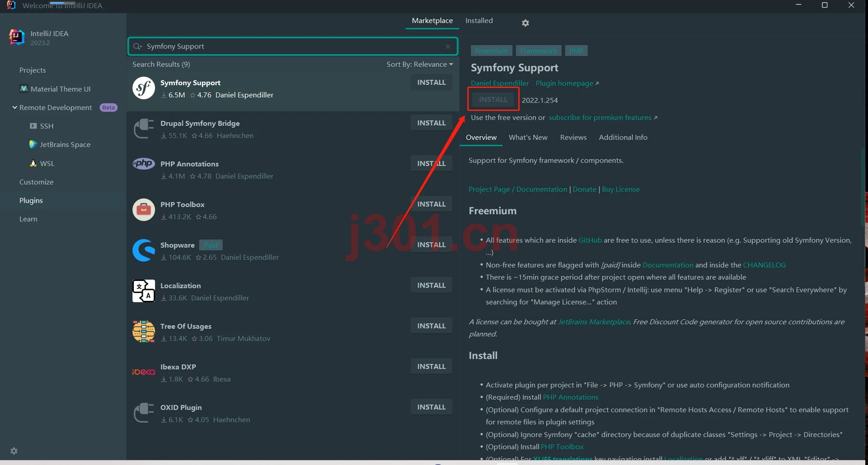Click the SSH terminal icon

[x=33, y=126]
